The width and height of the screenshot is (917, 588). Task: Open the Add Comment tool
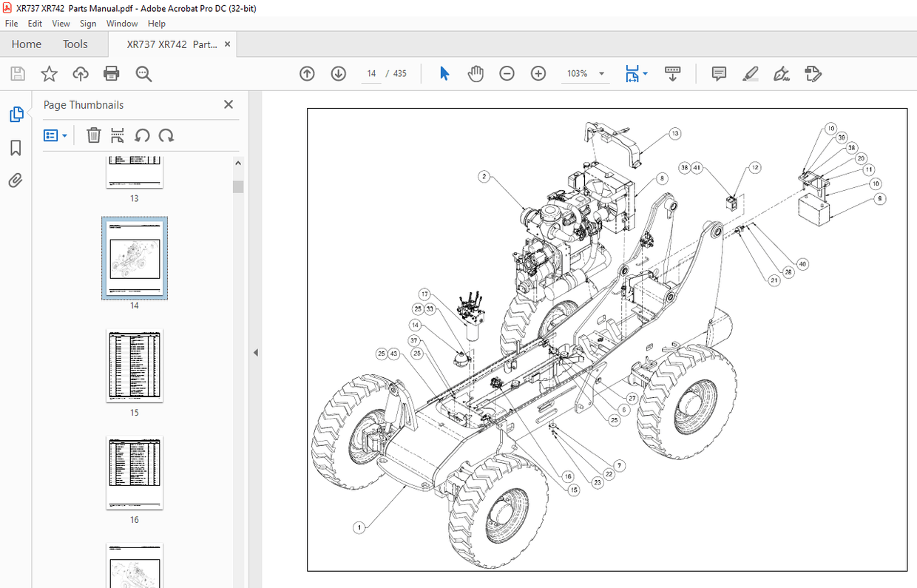(718, 73)
